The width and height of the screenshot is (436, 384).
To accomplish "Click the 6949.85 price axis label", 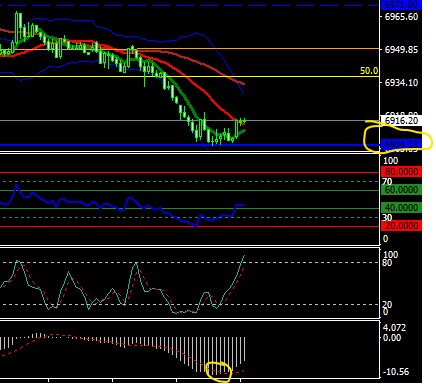I will click(401, 50).
